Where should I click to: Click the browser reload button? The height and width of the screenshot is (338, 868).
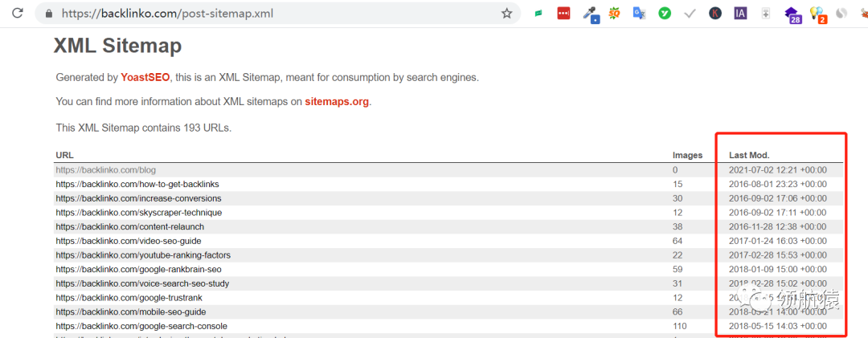coord(18,14)
